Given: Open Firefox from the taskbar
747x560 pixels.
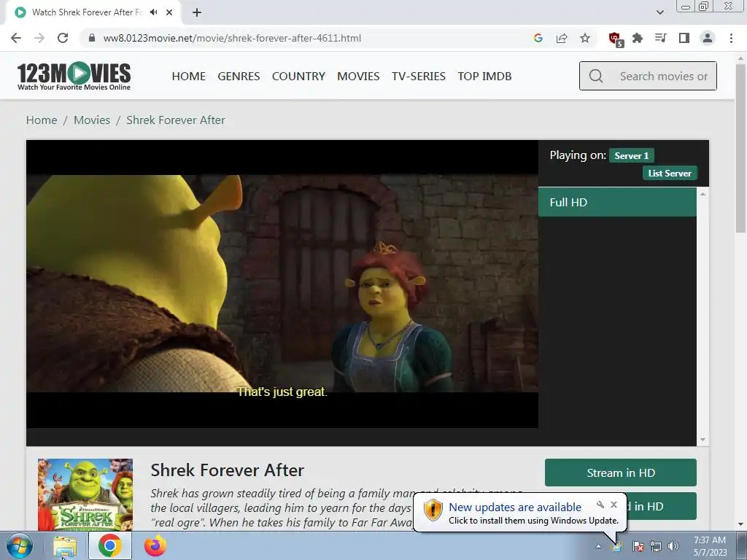Looking at the screenshot, I should pos(155,545).
